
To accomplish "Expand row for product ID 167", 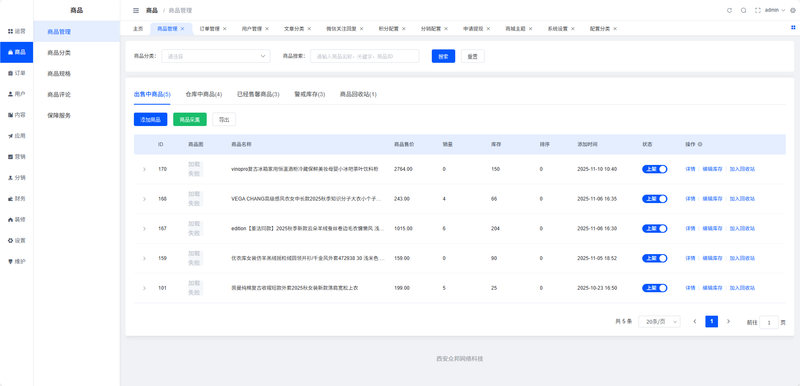I will pyautogui.click(x=144, y=228).
